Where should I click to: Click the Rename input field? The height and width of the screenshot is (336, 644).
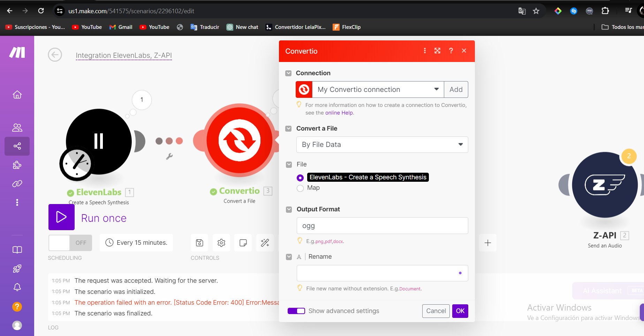pyautogui.click(x=382, y=273)
